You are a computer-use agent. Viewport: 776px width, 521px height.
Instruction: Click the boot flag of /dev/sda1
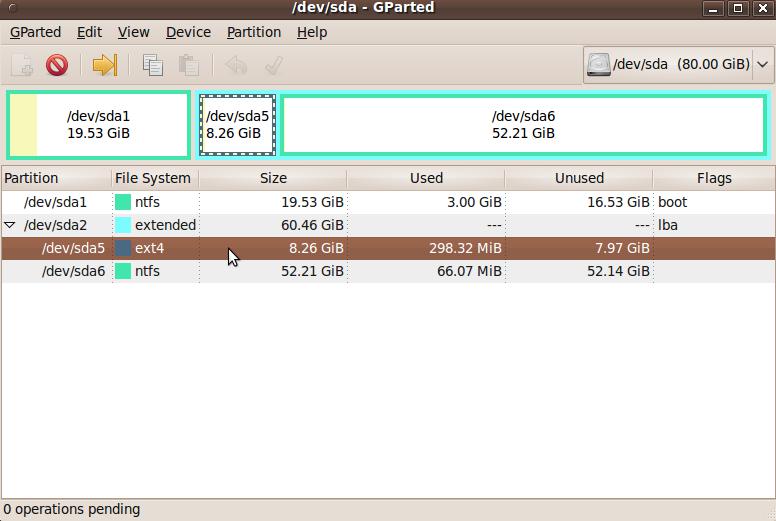coord(673,202)
